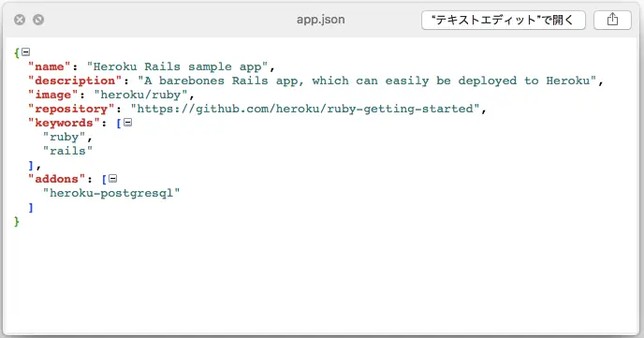Collapse the root JSON object
644x338 pixels.
26,52
